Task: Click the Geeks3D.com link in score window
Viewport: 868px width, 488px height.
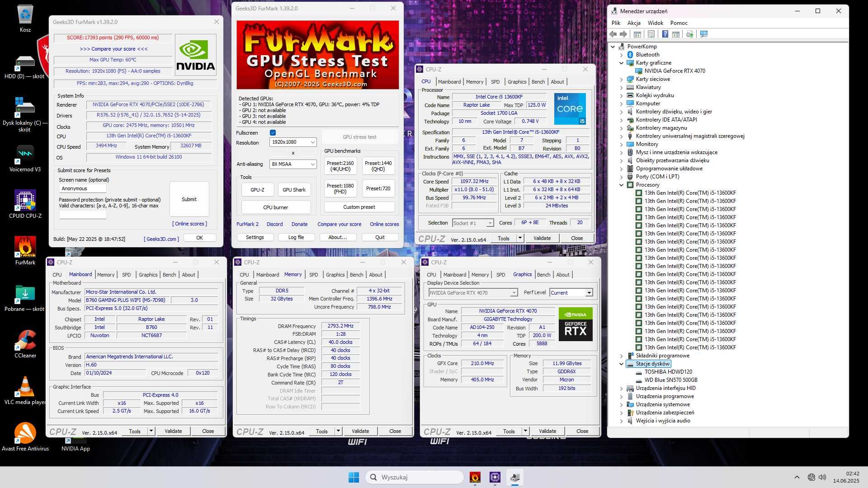Action: coord(161,239)
